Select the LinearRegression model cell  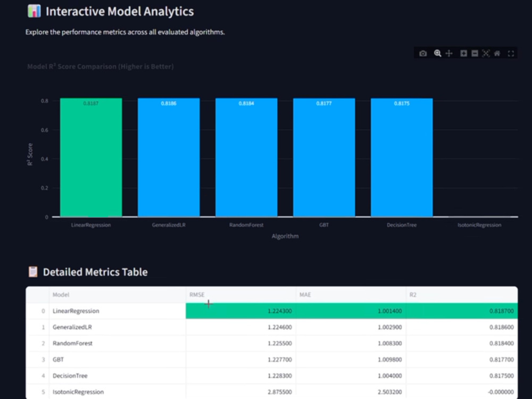pyautogui.click(x=118, y=311)
